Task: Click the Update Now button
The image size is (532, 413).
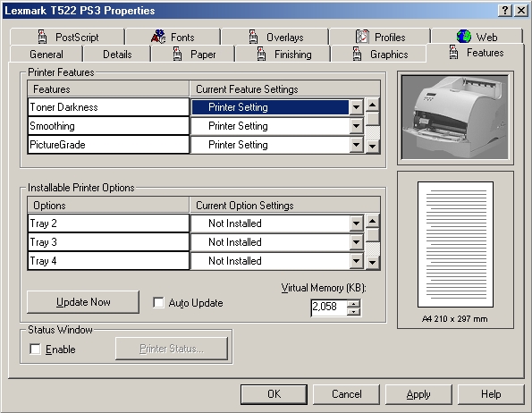Action: coord(83,302)
